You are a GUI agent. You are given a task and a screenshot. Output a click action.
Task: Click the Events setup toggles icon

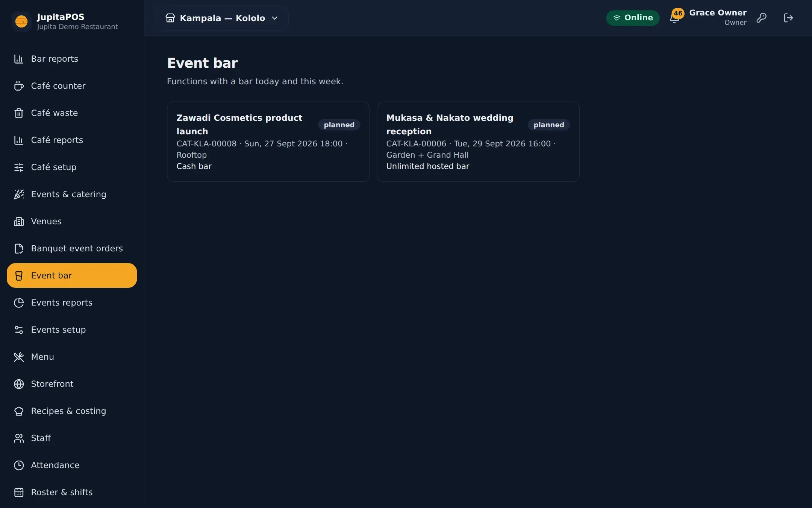[19, 330]
